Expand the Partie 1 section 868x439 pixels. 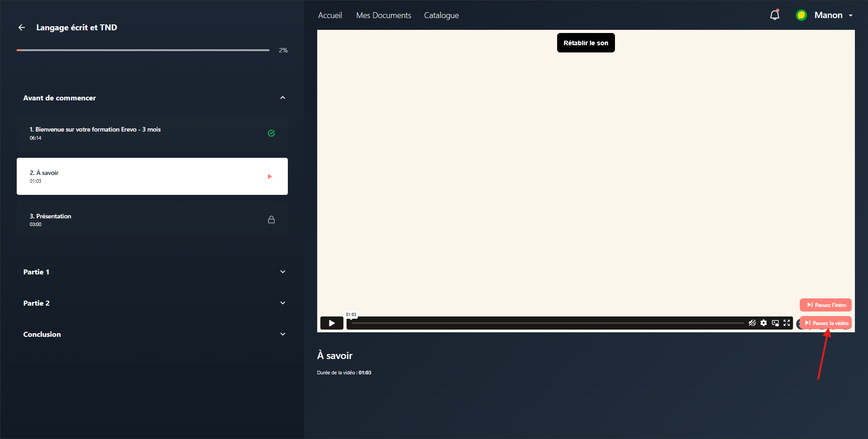[x=283, y=272]
